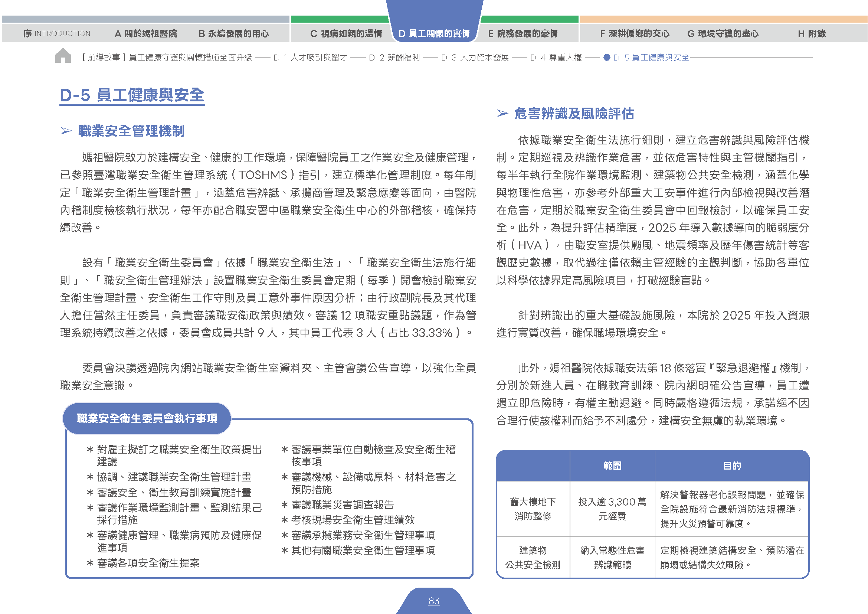Image resolution: width=868 pixels, height=614 pixels.
Task: Jump to D-3 人力資本發展 link
Action: pos(475,58)
